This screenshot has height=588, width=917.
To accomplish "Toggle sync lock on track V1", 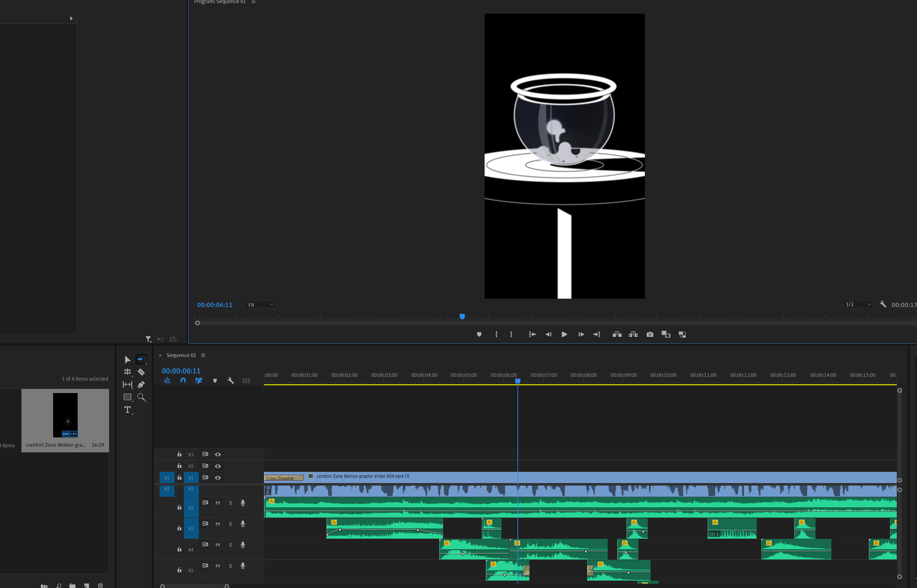I will pyautogui.click(x=205, y=477).
